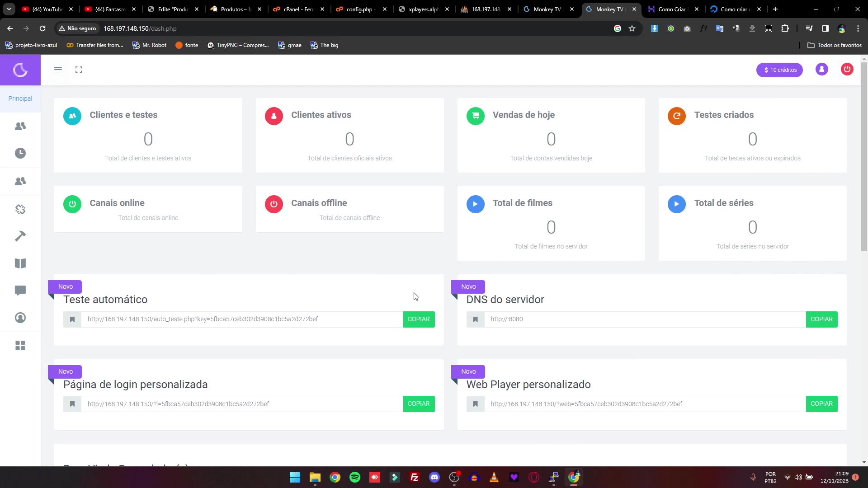The image size is (868, 488).
Task: Click the 10 créditos badge
Action: (779, 70)
